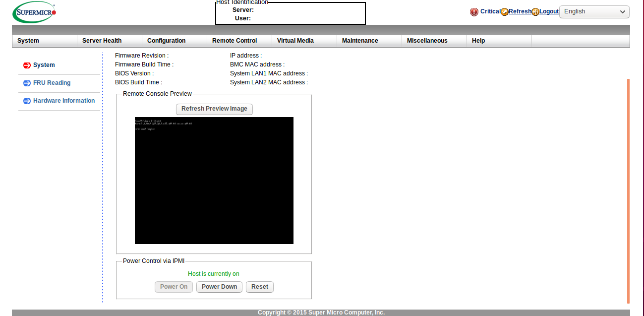Open the Remote Control menu

(x=234, y=41)
